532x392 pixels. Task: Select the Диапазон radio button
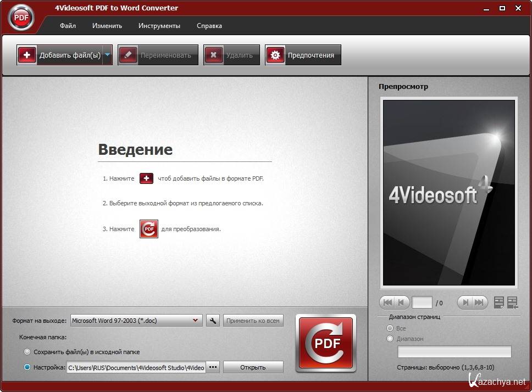click(390, 338)
